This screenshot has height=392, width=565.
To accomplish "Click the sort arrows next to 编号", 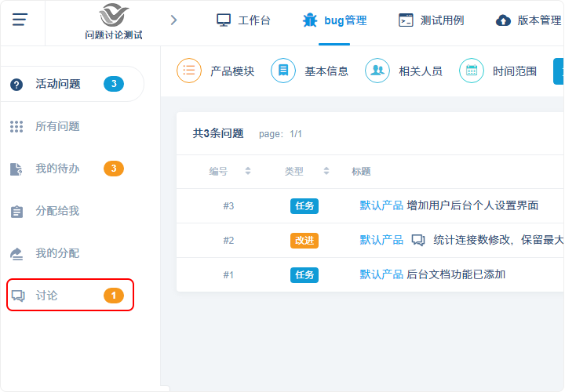I will (x=247, y=171).
